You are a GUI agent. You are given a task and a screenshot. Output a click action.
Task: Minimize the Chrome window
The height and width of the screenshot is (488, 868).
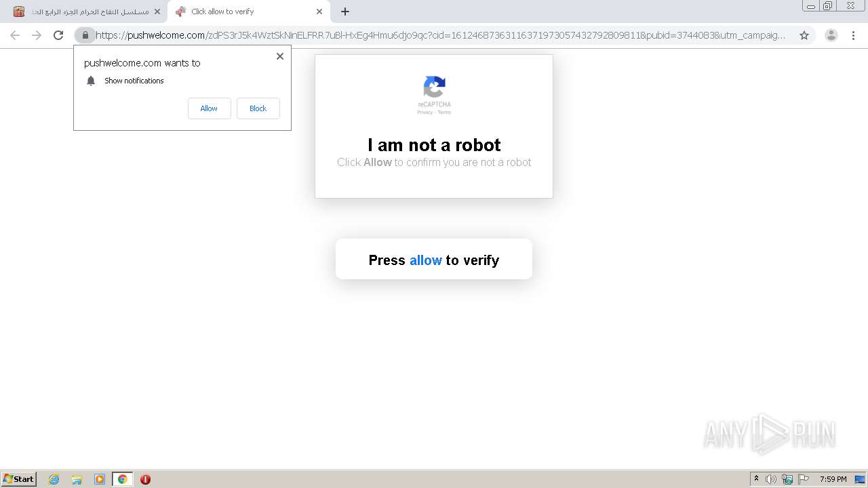click(x=811, y=5)
